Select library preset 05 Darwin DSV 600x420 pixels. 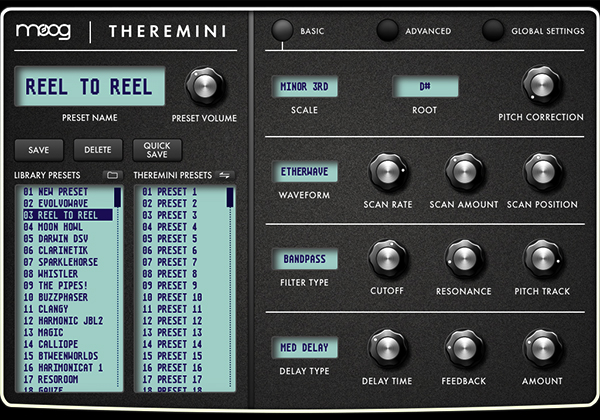(68, 239)
